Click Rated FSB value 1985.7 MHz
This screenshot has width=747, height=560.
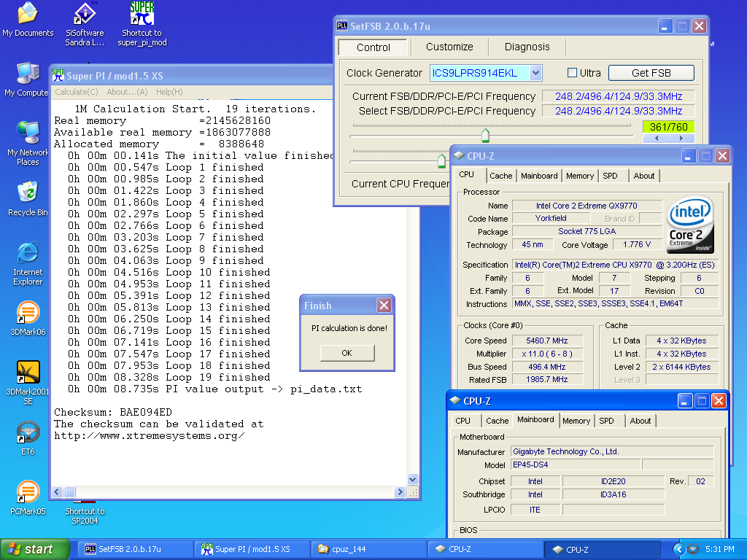pos(547,379)
